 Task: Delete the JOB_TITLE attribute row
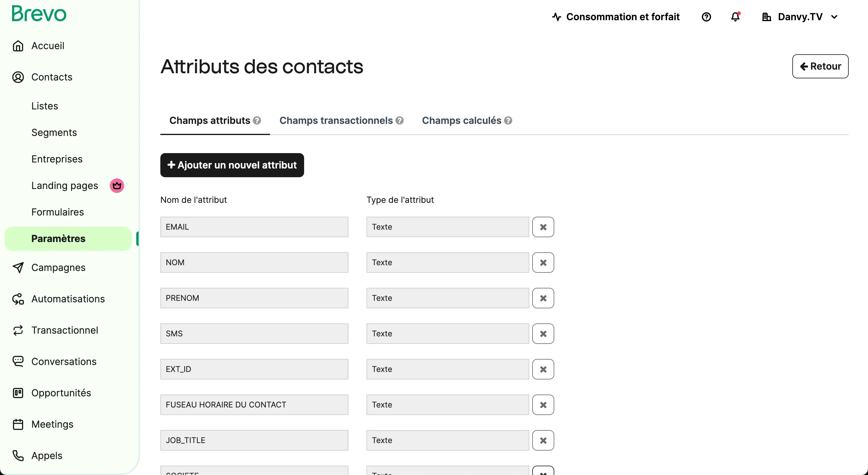(x=543, y=440)
